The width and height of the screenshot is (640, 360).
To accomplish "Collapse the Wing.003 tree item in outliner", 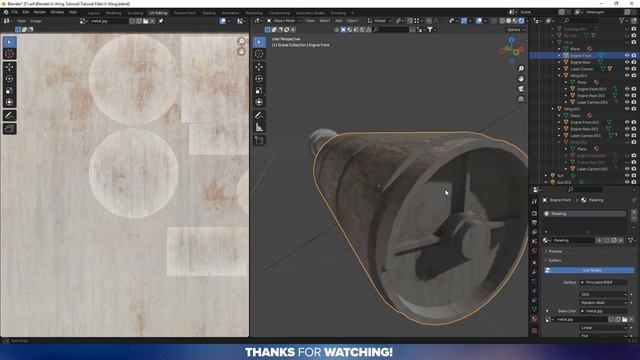I will pyautogui.click(x=560, y=76).
